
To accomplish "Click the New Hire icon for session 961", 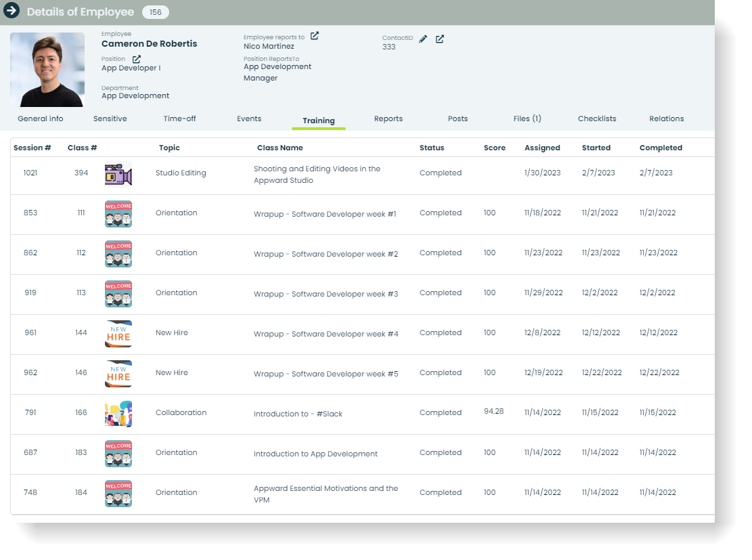I will click(x=118, y=334).
